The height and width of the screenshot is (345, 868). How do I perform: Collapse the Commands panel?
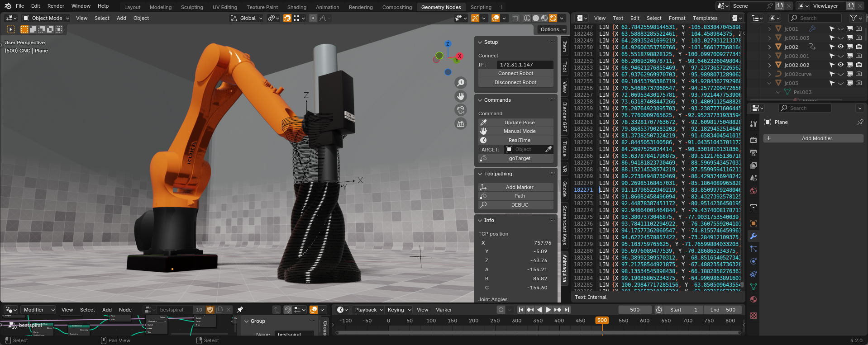click(480, 100)
